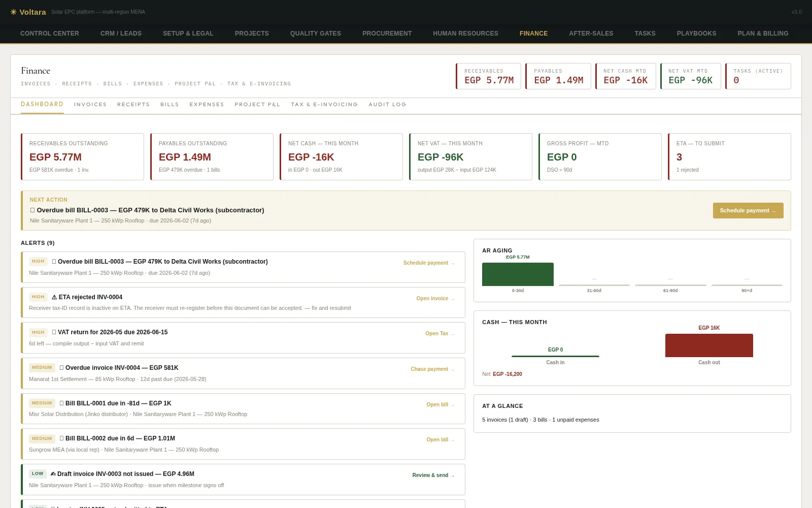The height and width of the screenshot is (508, 812).
Task: Click the 31-60d AR aging bucket
Action: click(594, 285)
